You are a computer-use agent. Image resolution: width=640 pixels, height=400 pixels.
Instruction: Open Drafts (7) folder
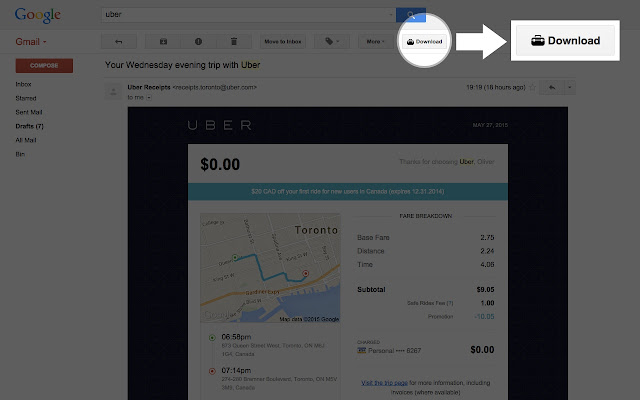(29, 126)
